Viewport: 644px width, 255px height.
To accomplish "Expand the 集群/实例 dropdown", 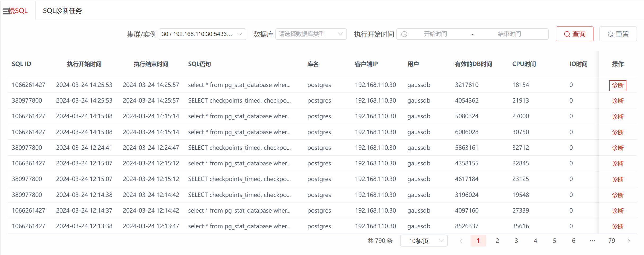I will (202, 34).
